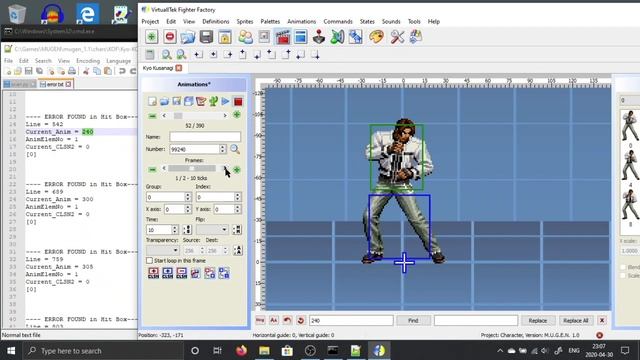Viewport: 640px width, 360px height.
Task: Click the Time field spinner arrows
Action: click(175, 230)
